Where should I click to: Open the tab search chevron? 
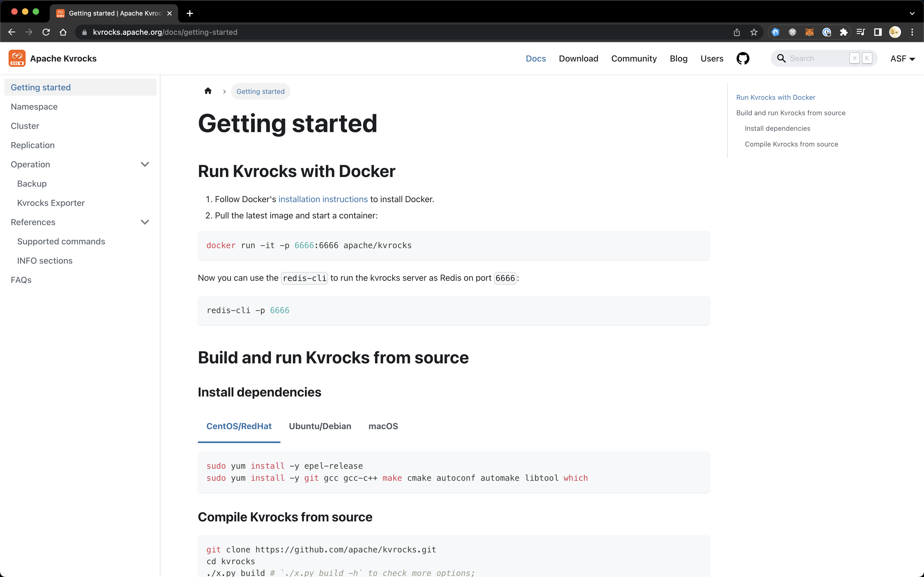pyautogui.click(x=912, y=13)
